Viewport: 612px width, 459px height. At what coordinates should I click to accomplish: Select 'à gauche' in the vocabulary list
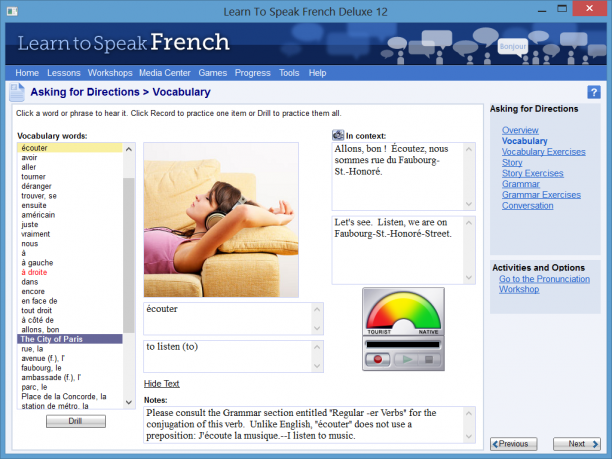click(x=70, y=263)
